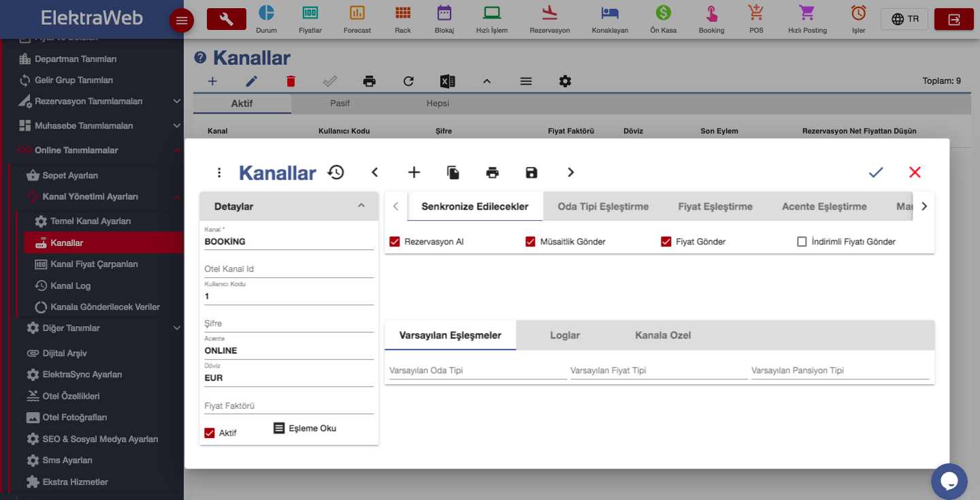Click the background list Excel export icon
This screenshot has width=980, height=500.
[447, 81]
